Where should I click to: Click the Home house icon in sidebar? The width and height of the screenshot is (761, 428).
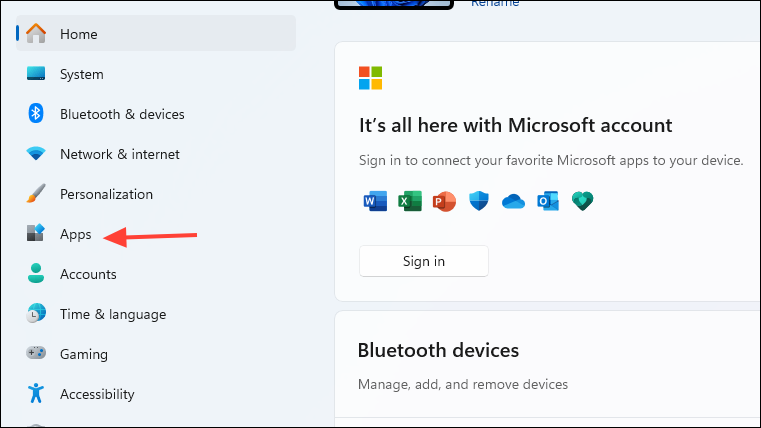pos(36,33)
